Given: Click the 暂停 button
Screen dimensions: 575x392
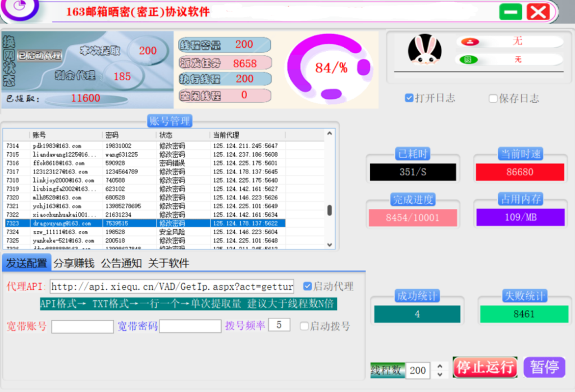Looking at the screenshot, I should (544, 367).
